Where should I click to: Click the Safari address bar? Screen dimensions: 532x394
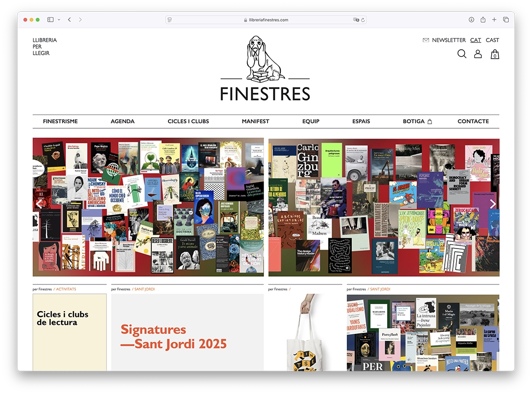coord(266,20)
